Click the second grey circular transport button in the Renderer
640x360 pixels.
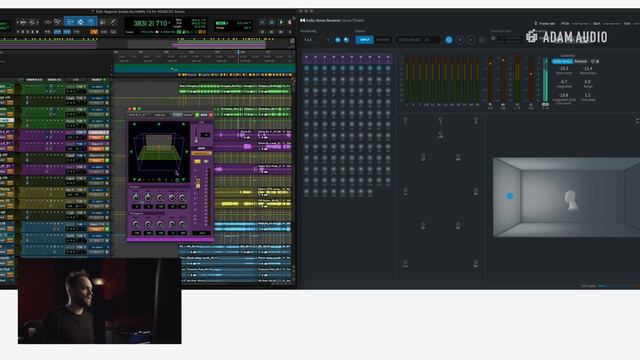[471, 40]
